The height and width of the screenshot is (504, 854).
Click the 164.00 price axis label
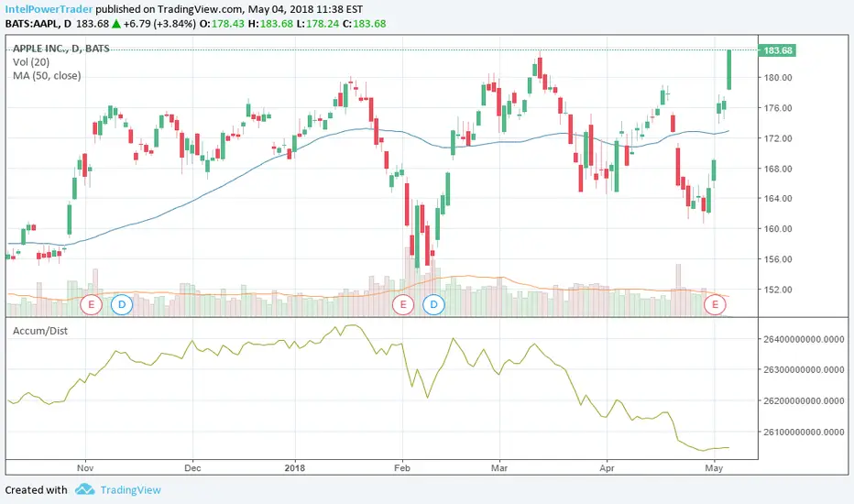point(778,198)
